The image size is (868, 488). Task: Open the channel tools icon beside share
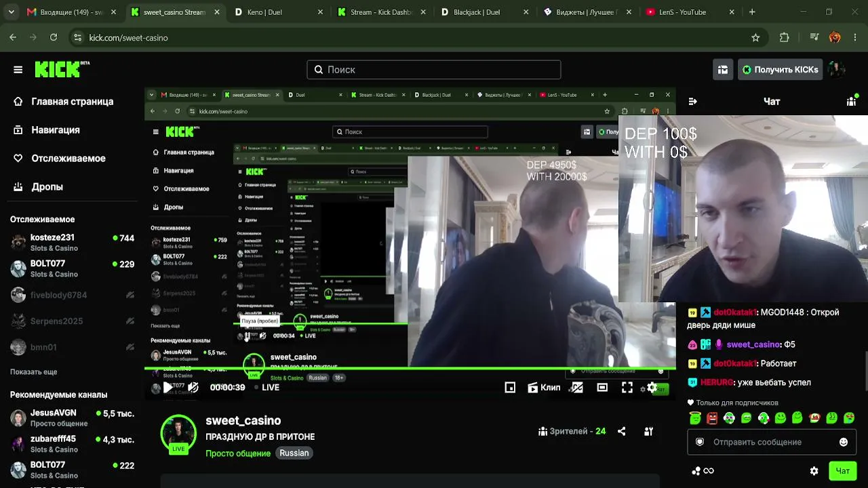click(x=648, y=431)
